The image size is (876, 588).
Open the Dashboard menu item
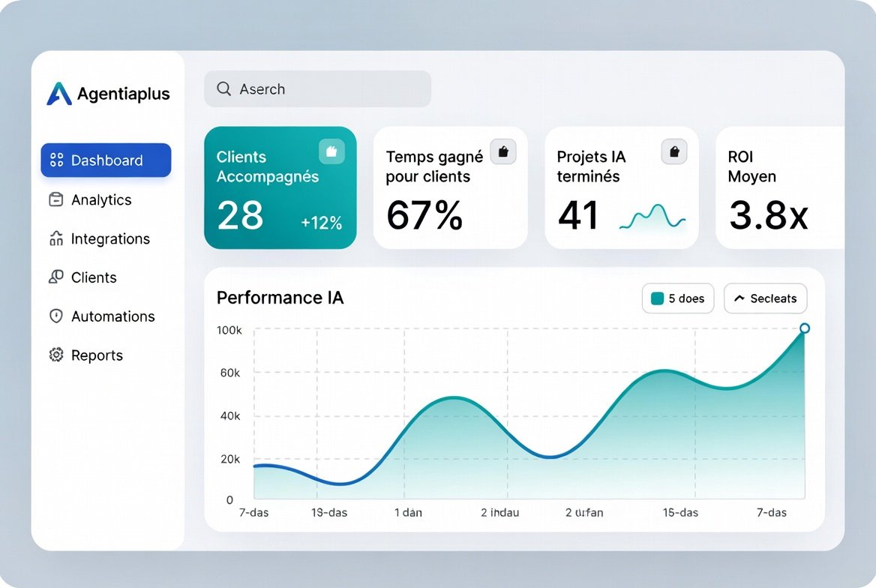[x=106, y=160]
